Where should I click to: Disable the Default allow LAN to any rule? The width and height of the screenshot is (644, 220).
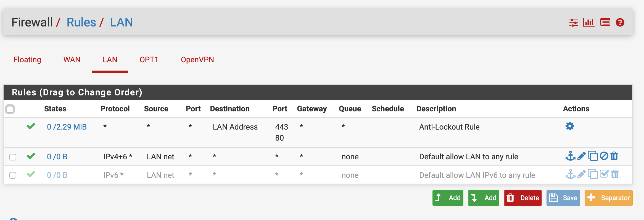click(604, 156)
